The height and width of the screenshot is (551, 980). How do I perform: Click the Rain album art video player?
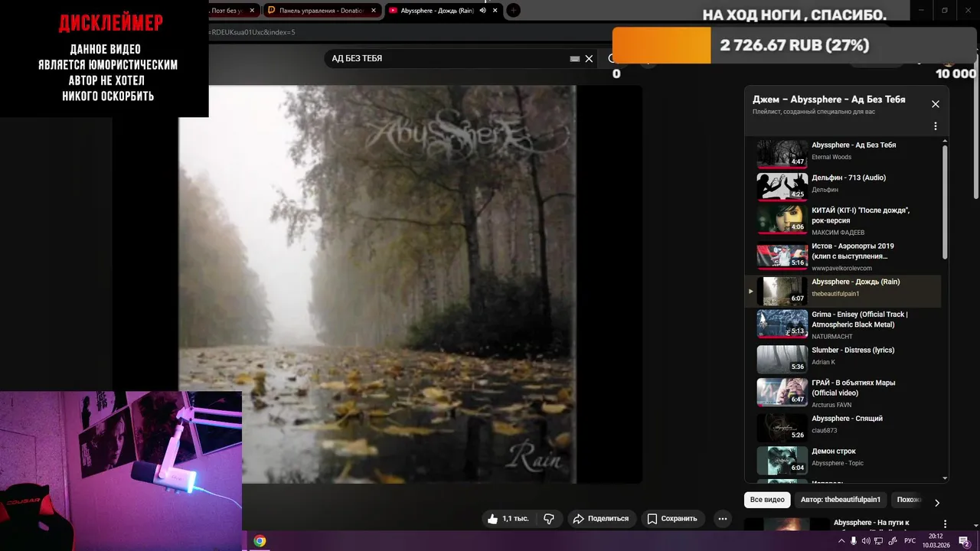(x=377, y=284)
